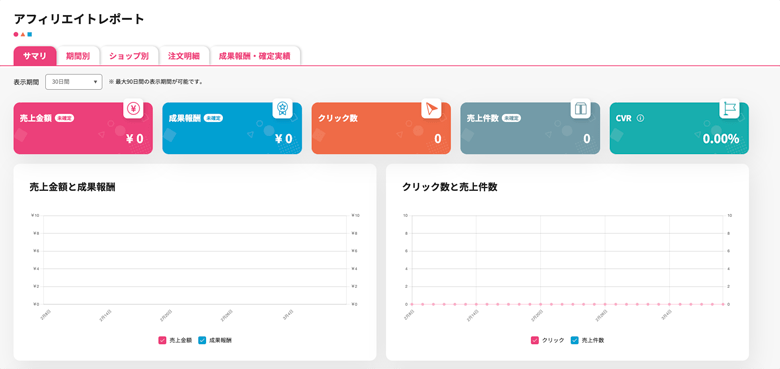Click the box icon on 売上件数 card
Image resolution: width=780 pixels, height=369 pixels.
pos(581,108)
